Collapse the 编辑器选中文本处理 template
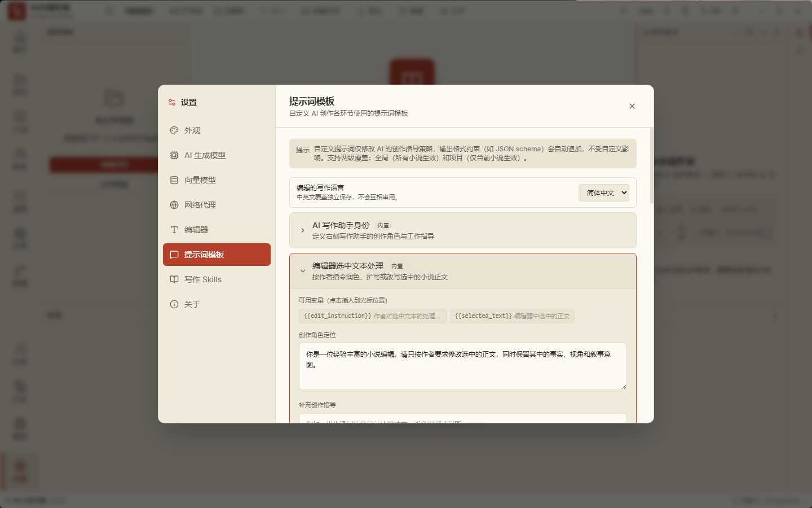The image size is (812, 508). 462,271
